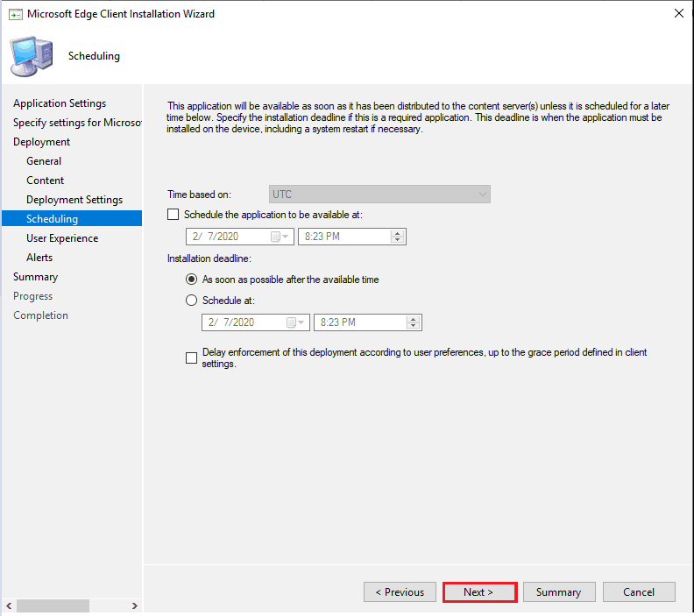Click the sidebar horizontal scrollbar thumb

point(53,605)
